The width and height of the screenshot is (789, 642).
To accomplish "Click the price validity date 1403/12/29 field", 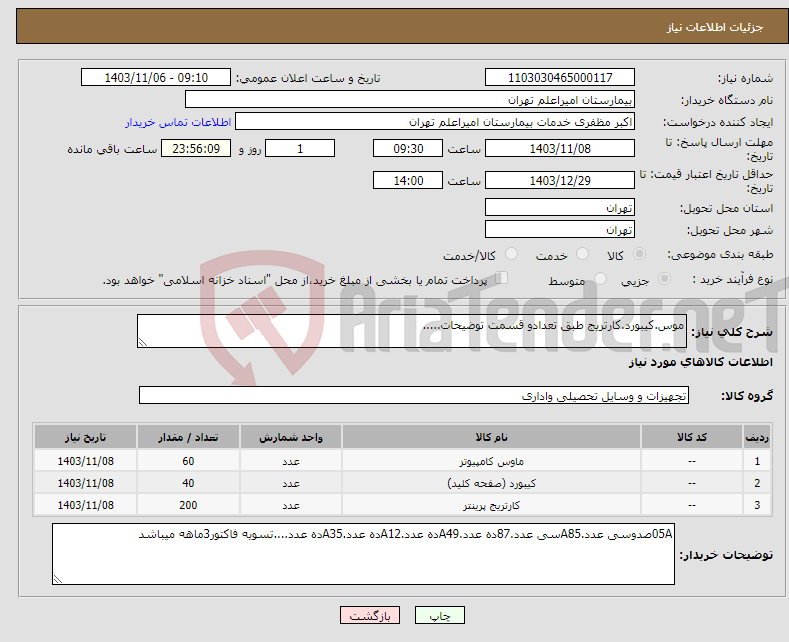I will click(x=560, y=180).
